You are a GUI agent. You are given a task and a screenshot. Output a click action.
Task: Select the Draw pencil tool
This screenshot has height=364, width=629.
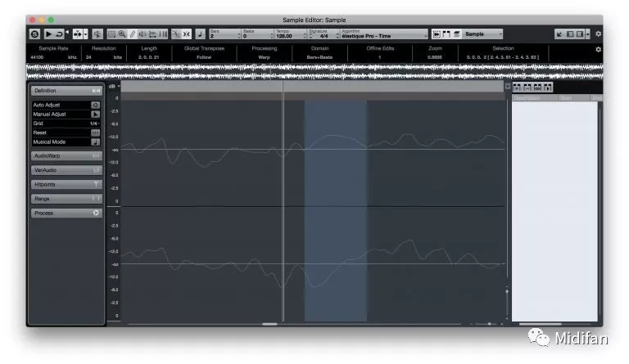(132, 34)
